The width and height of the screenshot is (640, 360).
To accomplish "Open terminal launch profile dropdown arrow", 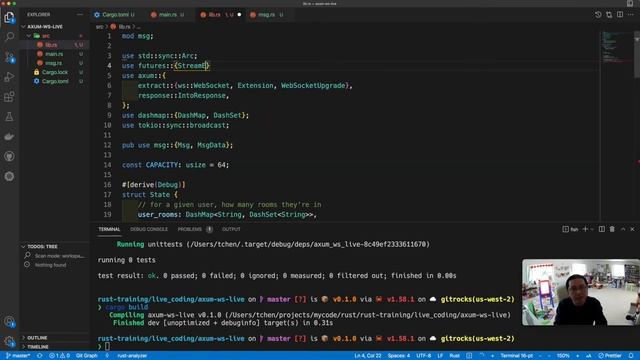I will pos(592,229).
